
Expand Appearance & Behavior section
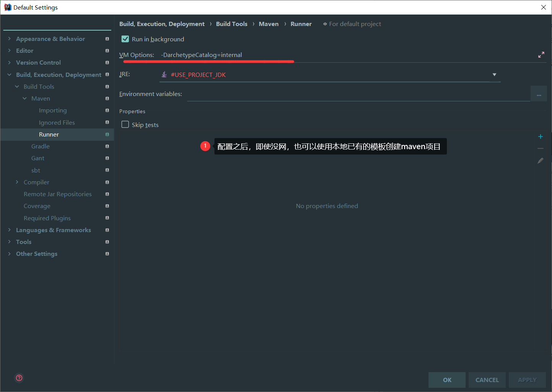pos(9,39)
